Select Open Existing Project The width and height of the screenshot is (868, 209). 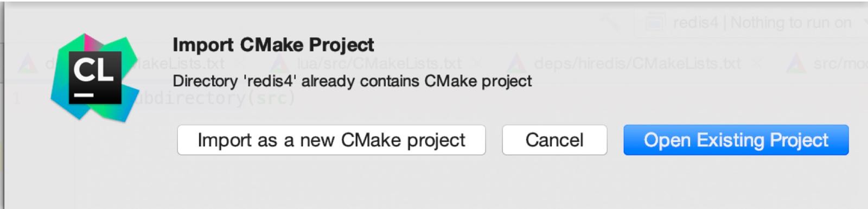pyautogui.click(x=736, y=140)
